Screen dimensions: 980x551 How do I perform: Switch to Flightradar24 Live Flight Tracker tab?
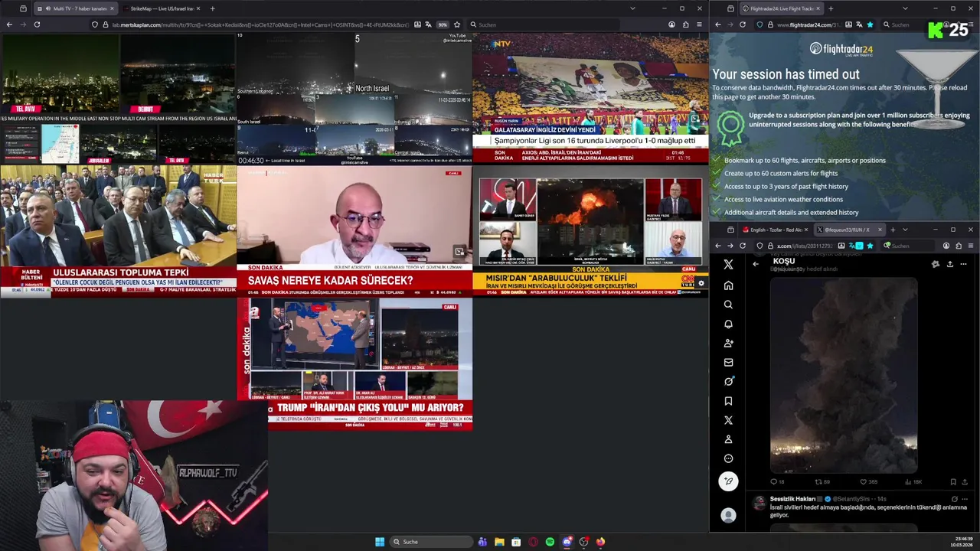coord(781,8)
